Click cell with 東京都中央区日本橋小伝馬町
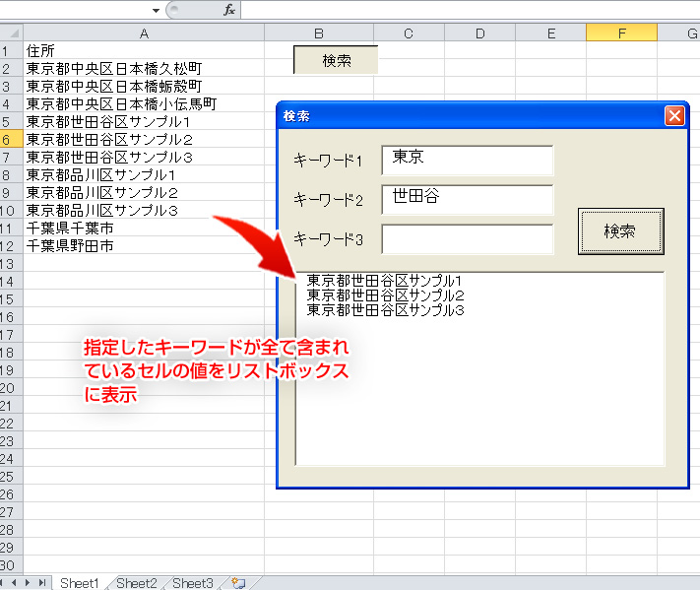Screen dimensions: 700x590 point(144,104)
